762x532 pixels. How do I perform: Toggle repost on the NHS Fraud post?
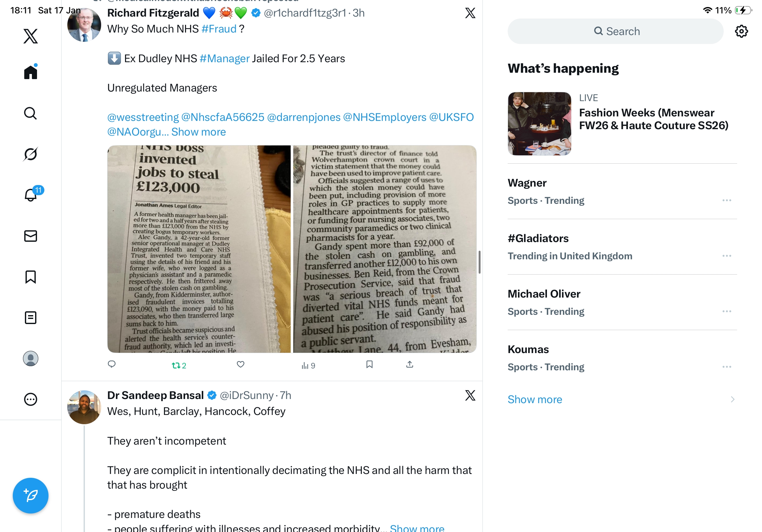179,365
